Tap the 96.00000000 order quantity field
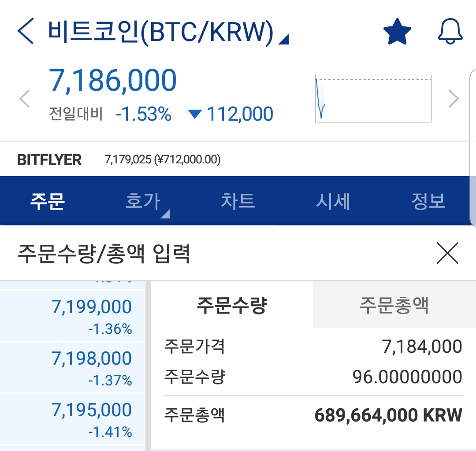 pos(407,377)
